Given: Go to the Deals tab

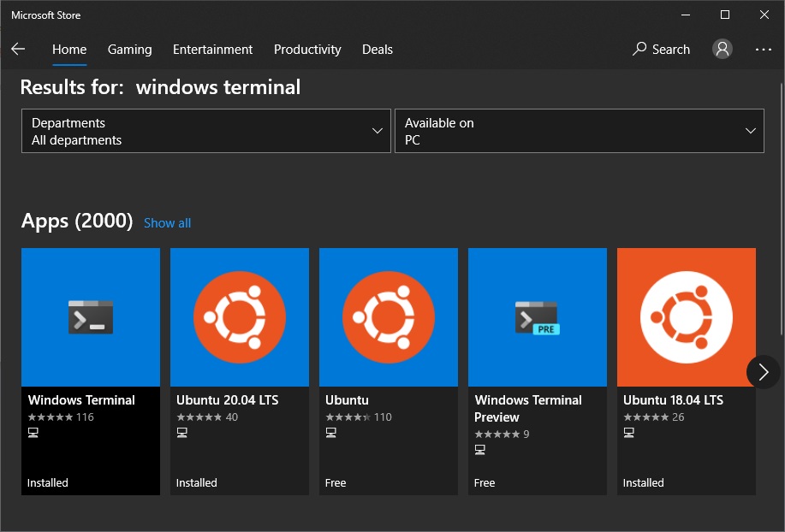Looking at the screenshot, I should click(x=378, y=50).
